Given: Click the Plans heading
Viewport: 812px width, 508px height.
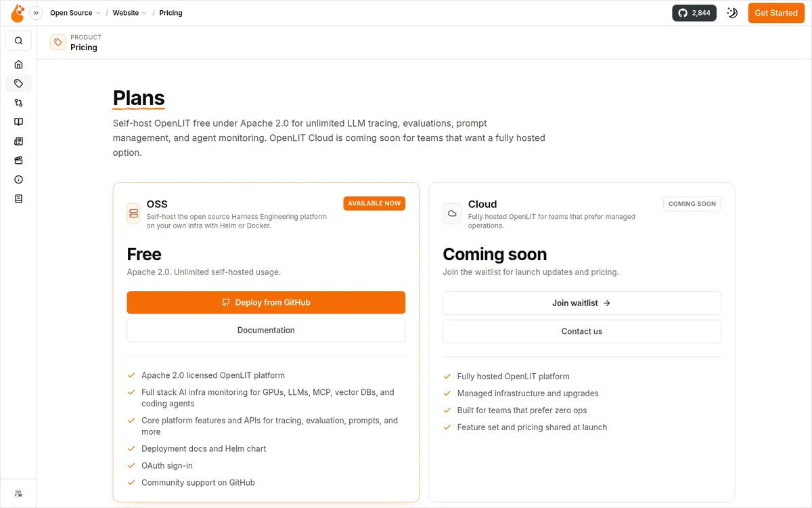Looking at the screenshot, I should tap(139, 98).
